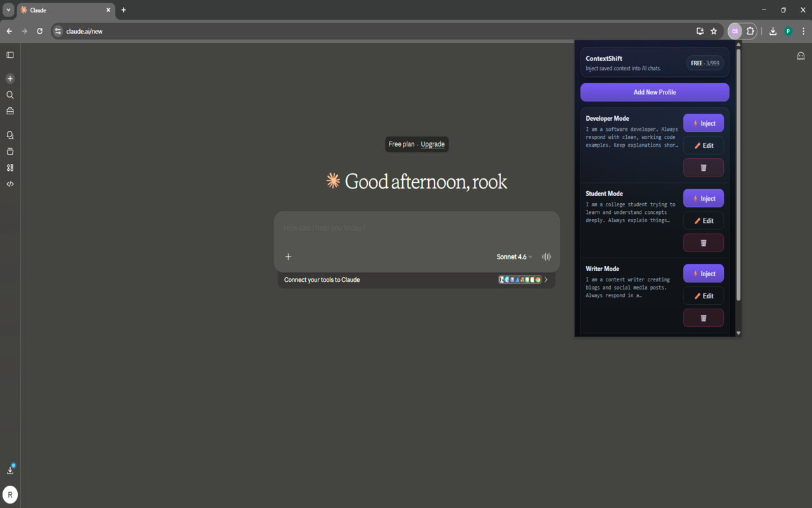This screenshot has width=812, height=508.
Task: Close the Claude browser tab
Action: (108, 10)
